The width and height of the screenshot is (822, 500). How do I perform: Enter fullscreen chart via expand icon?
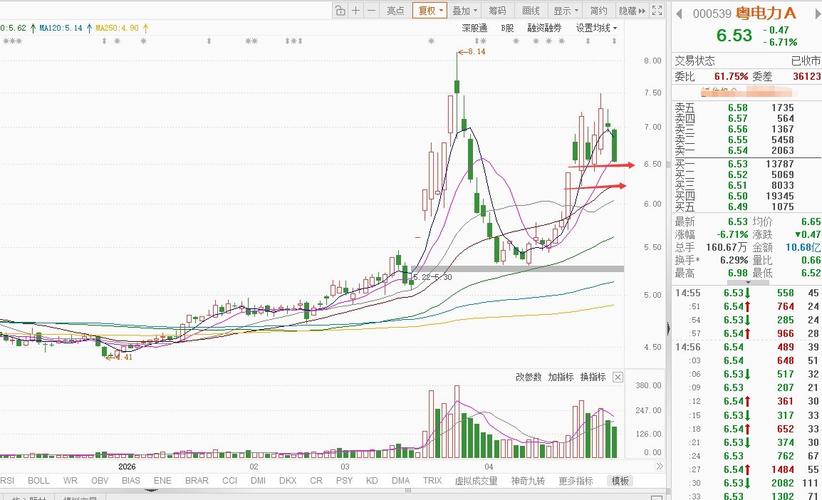657,10
